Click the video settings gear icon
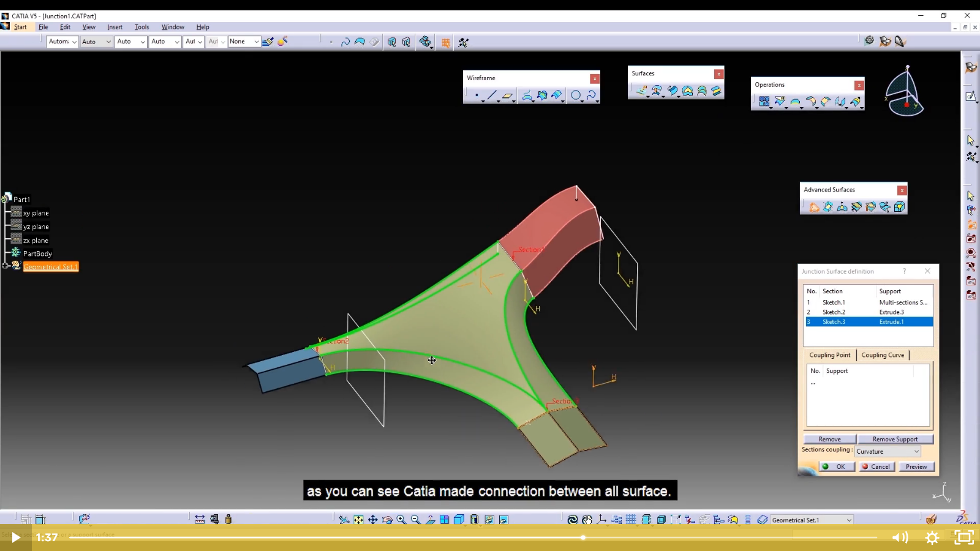This screenshot has width=980, height=551. pyautogui.click(x=932, y=538)
